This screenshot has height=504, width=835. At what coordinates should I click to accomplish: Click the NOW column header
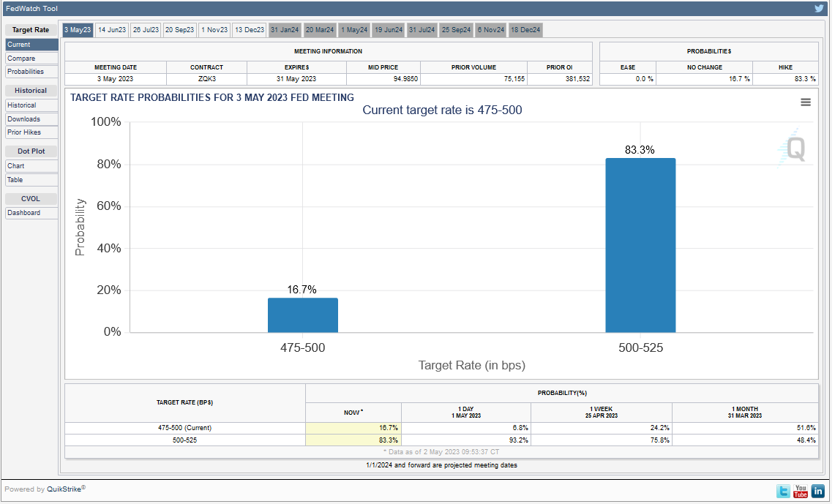coord(353,413)
